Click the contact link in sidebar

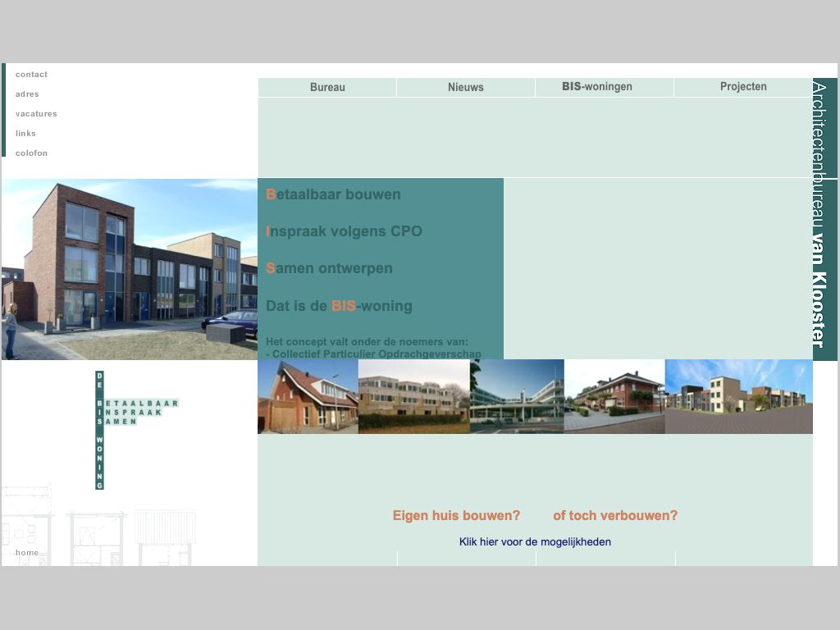click(x=31, y=75)
